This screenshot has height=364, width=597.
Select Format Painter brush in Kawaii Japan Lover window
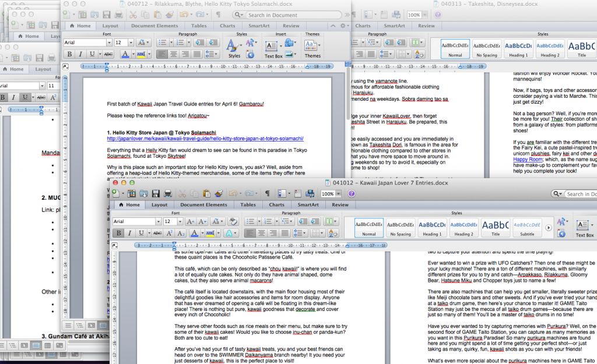tap(219, 193)
